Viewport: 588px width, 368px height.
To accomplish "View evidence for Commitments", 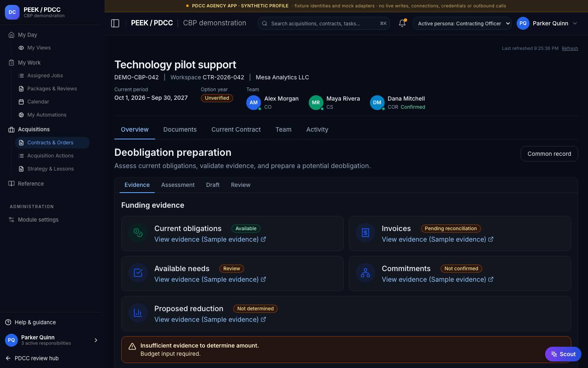I will [438, 279].
